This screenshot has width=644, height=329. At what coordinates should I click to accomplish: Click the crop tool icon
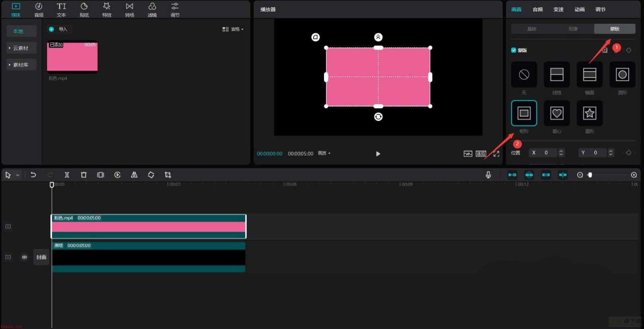(x=168, y=175)
